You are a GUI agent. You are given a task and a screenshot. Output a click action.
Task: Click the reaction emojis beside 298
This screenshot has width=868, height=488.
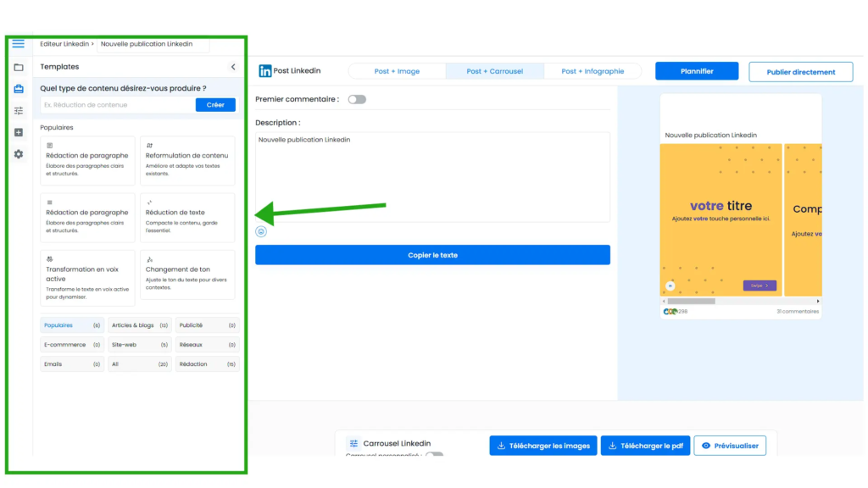pos(670,312)
